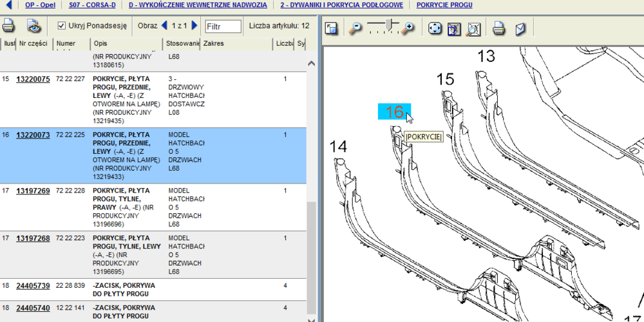
Task: Adjust the illustration zoom slider
Action: click(x=389, y=24)
